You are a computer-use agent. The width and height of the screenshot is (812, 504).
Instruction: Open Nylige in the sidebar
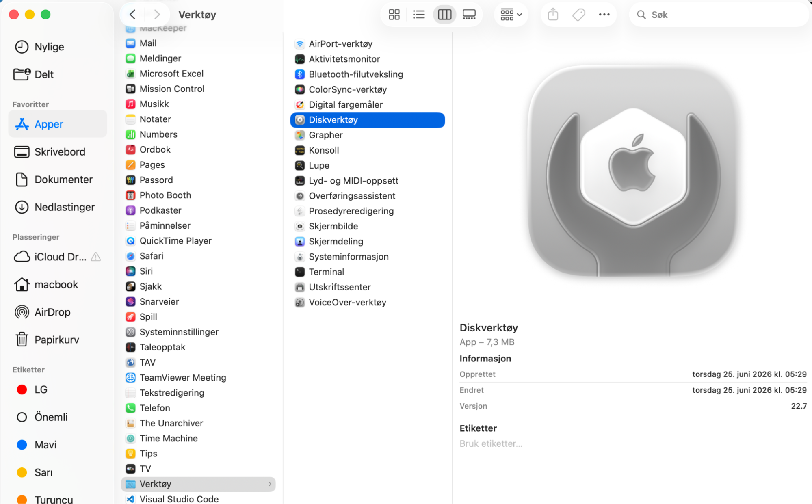(57, 47)
